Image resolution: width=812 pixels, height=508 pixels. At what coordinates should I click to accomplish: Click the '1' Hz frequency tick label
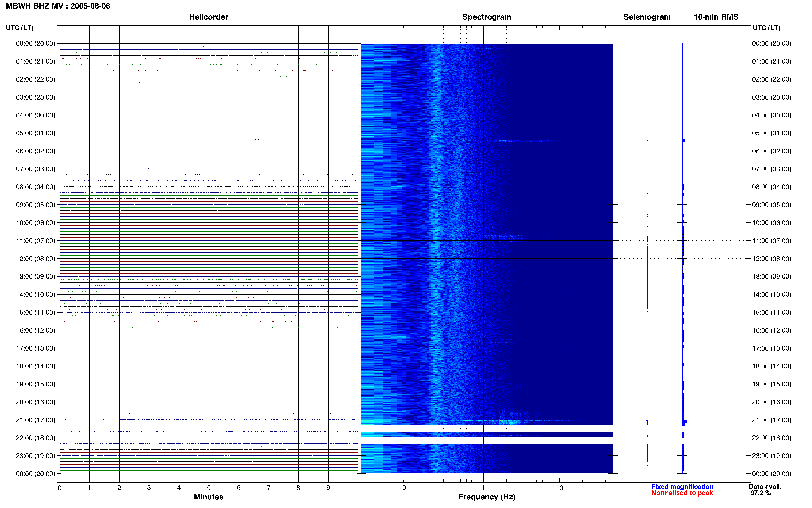tap(483, 487)
